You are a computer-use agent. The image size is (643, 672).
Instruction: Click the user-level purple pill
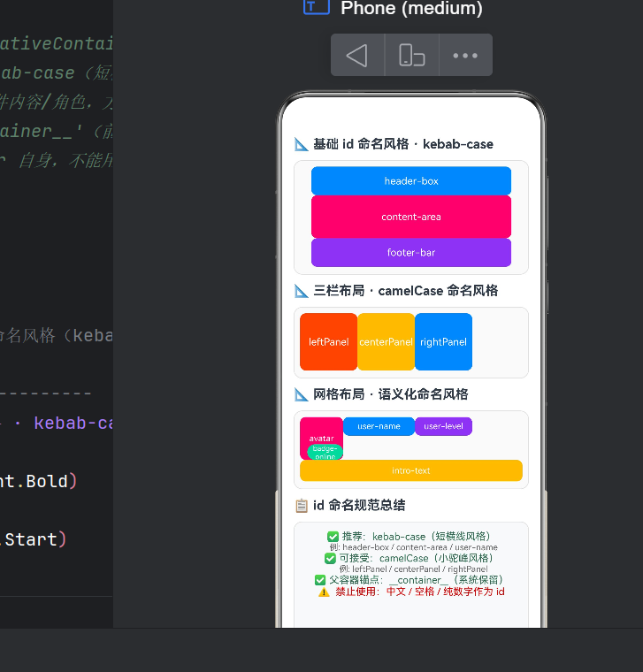tap(443, 426)
